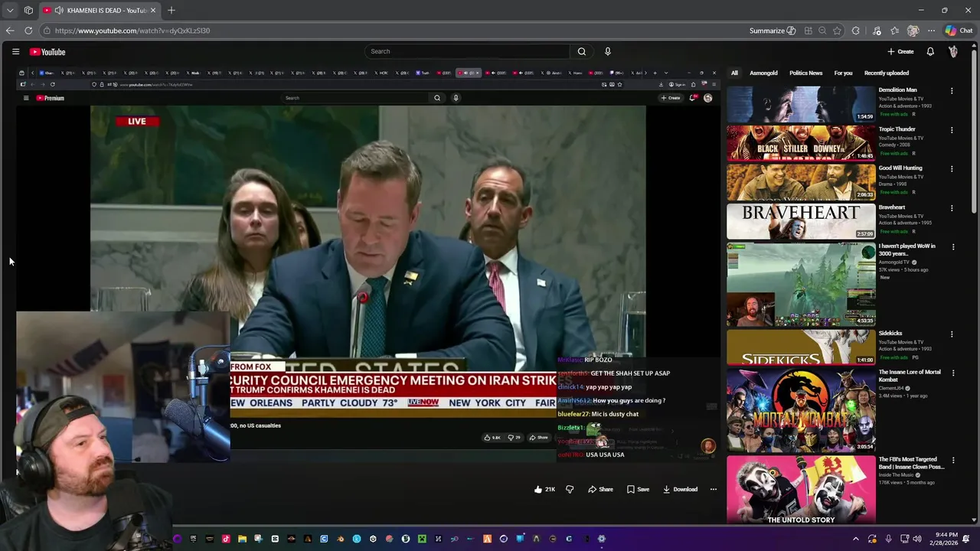Open Demolition Man movie thumbnail
Screen dimensions: 980x551
[x=801, y=104]
